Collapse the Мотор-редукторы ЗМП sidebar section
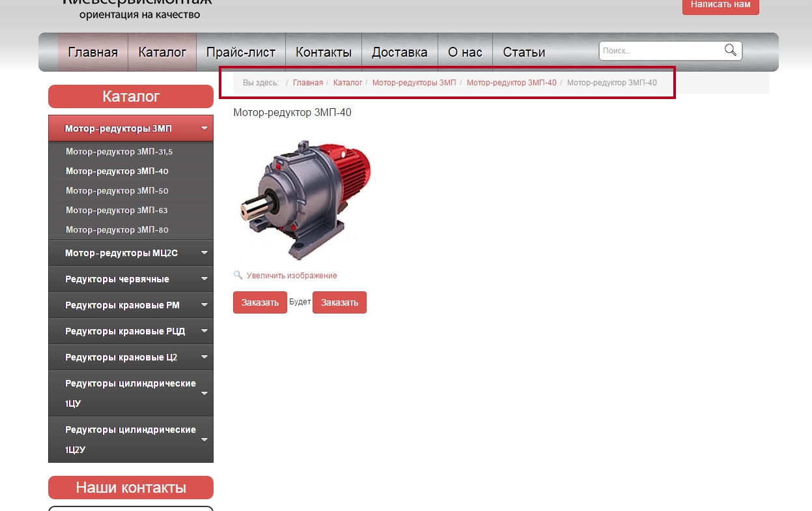The width and height of the screenshot is (812, 511). 204,128
